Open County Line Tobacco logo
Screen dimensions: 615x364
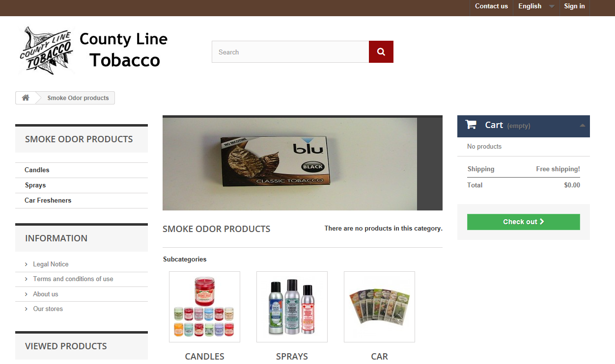[94, 50]
